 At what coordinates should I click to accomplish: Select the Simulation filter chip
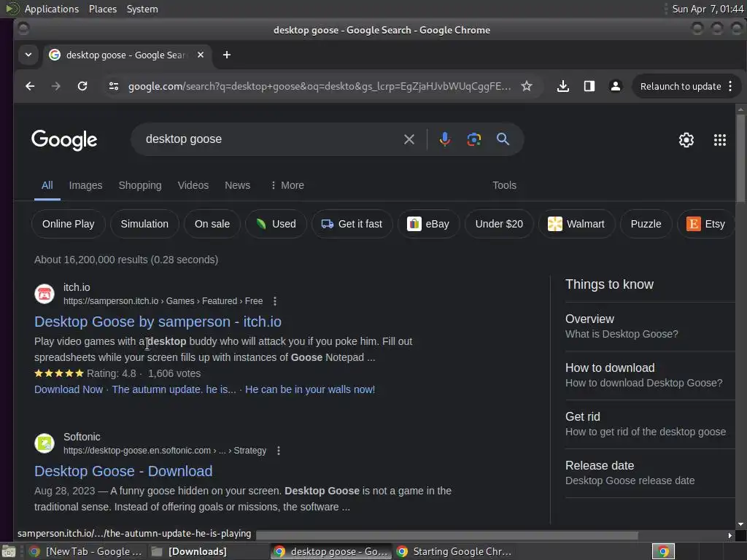144,224
